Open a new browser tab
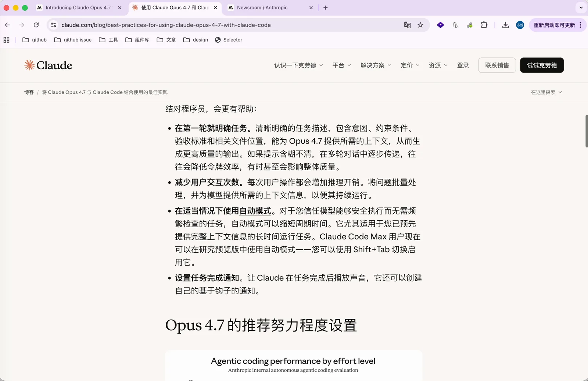Viewport: 588px width, 381px height. point(325,8)
